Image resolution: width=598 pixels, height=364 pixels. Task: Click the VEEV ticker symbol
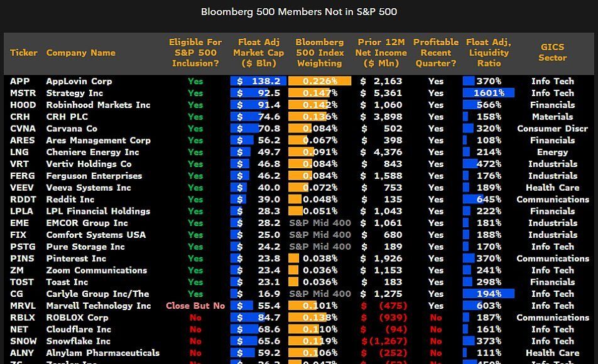point(22,188)
